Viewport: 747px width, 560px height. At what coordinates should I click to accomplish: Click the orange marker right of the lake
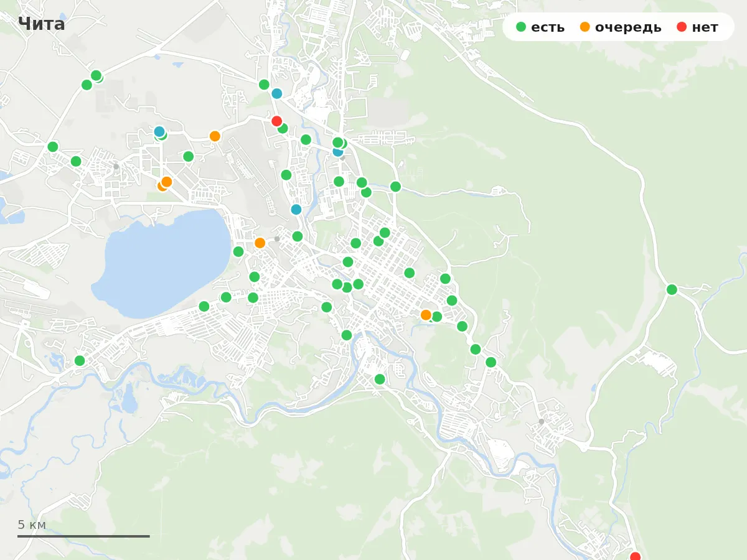260,243
